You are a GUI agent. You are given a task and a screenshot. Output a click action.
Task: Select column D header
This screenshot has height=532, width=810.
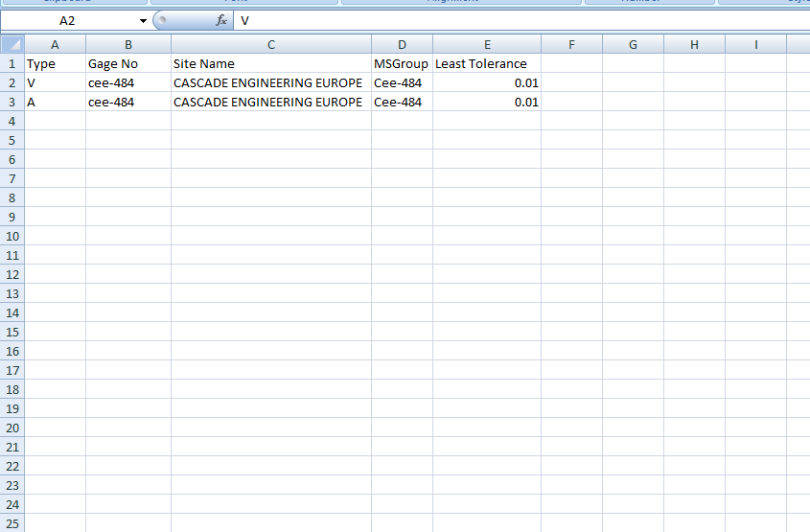click(x=402, y=45)
